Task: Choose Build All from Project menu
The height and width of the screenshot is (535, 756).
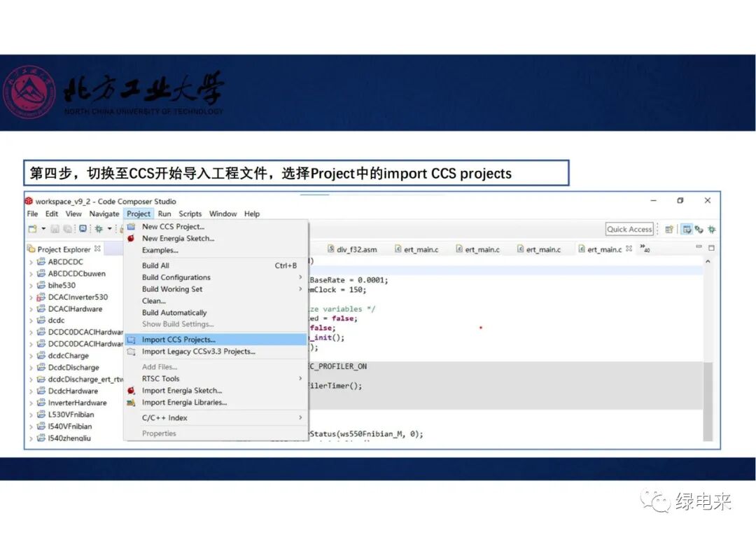Action: (x=216, y=265)
